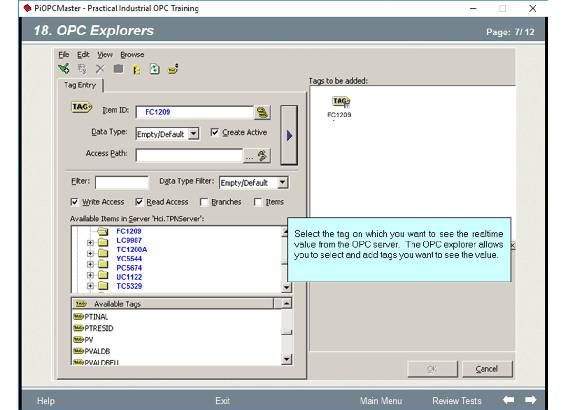580x410 pixels.
Task: Open Main Menu from bottom bar
Action: coord(381,401)
